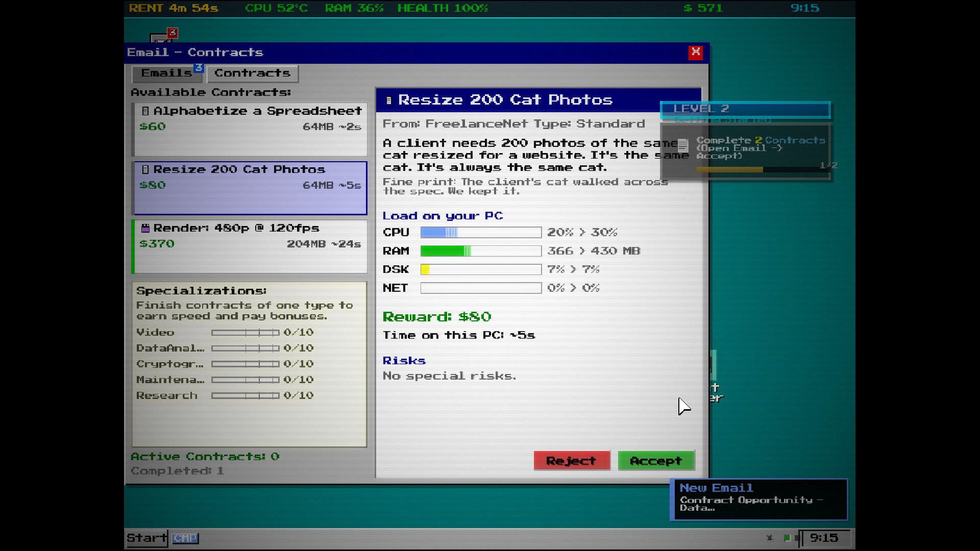Click the HEALTH 100% status readout

[x=443, y=8]
